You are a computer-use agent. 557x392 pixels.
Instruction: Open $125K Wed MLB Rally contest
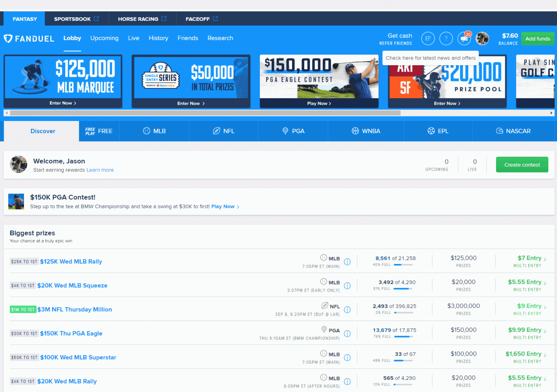[x=71, y=262]
